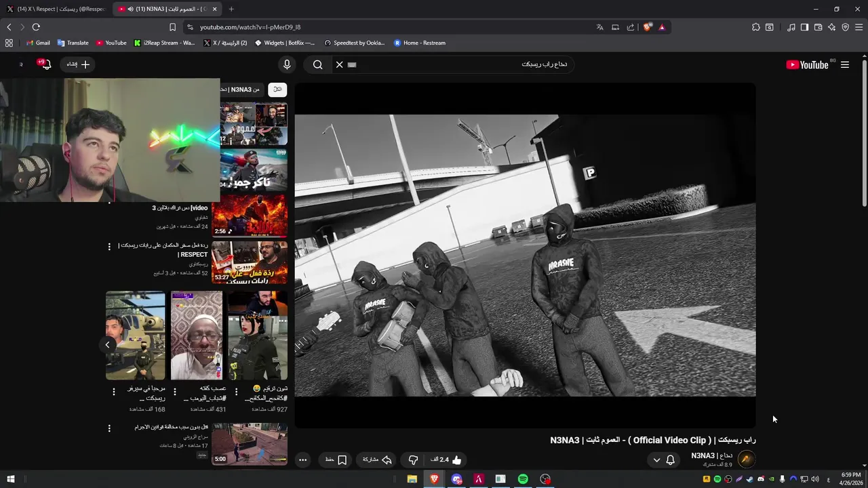
Task: Open the Brave Rewards triangle icon
Action: tap(662, 27)
